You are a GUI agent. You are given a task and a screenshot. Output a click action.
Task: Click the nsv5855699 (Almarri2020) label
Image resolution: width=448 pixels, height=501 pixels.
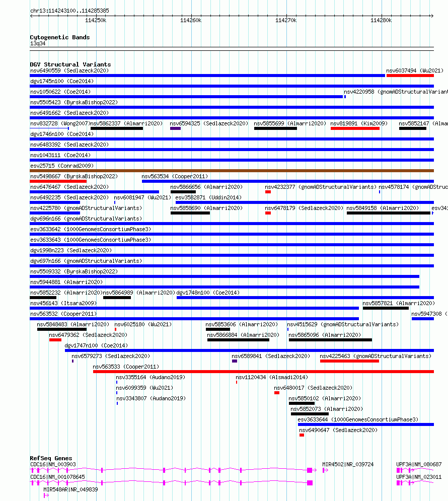click(290, 123)
